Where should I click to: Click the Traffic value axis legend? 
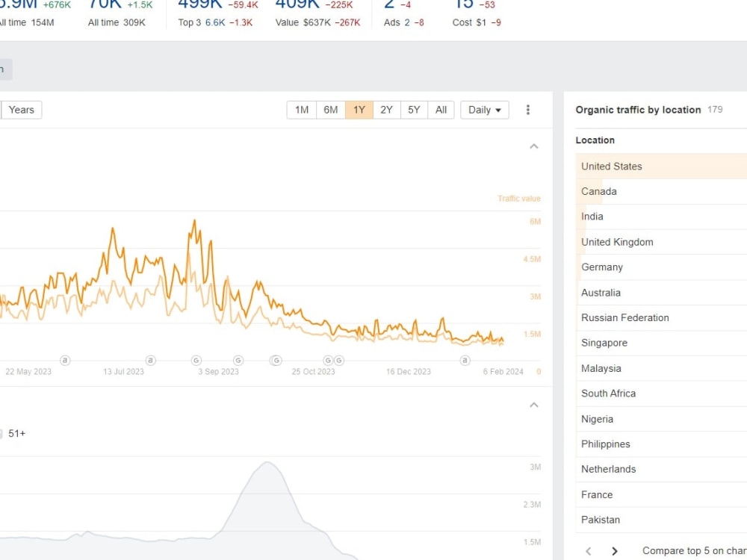click(519, 199)
